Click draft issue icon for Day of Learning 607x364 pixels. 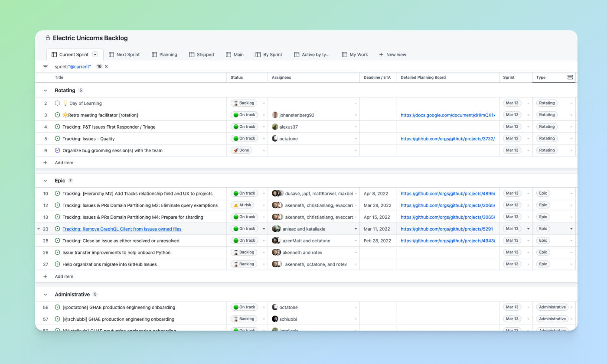click(57, 104)
